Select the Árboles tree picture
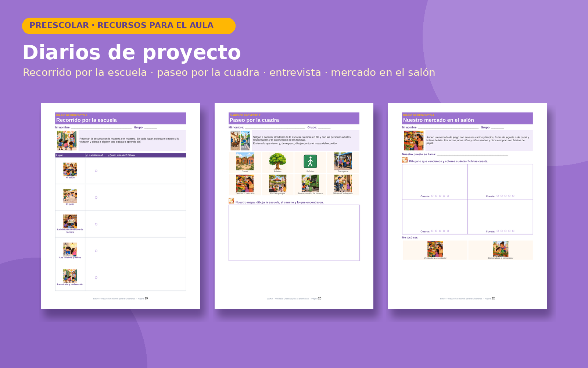Image resolution: width=588 pixels, height=368 pixels. point(277,162)
